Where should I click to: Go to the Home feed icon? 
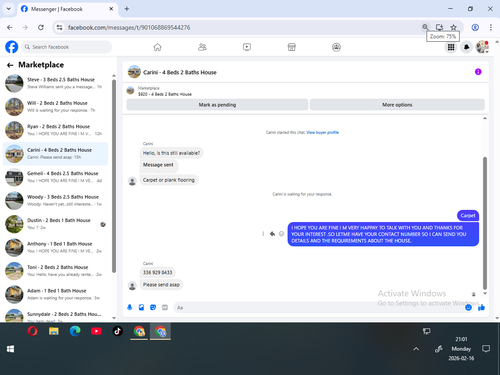point(157,47)
